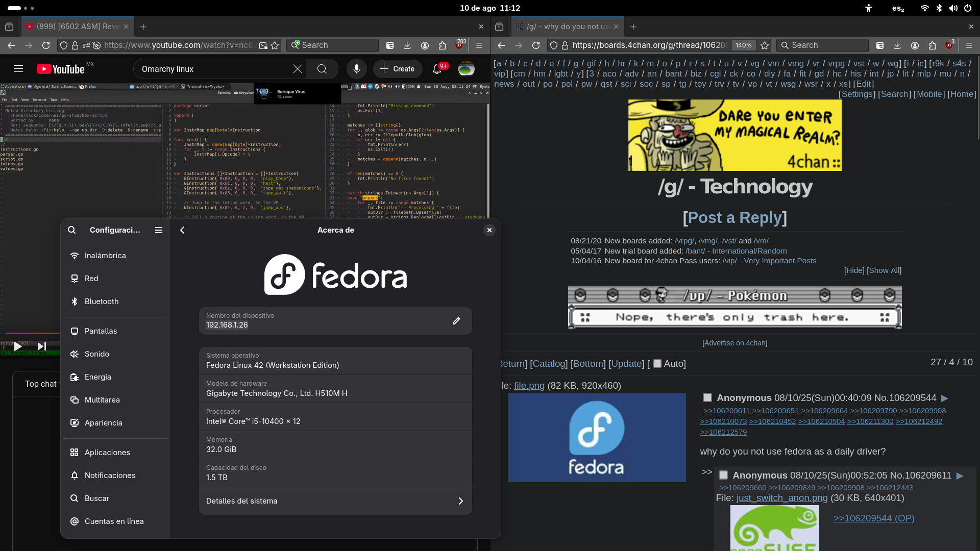Bookmark the YouTube page with the star
This screenshot has width=980, height=551.
(275, 45)
